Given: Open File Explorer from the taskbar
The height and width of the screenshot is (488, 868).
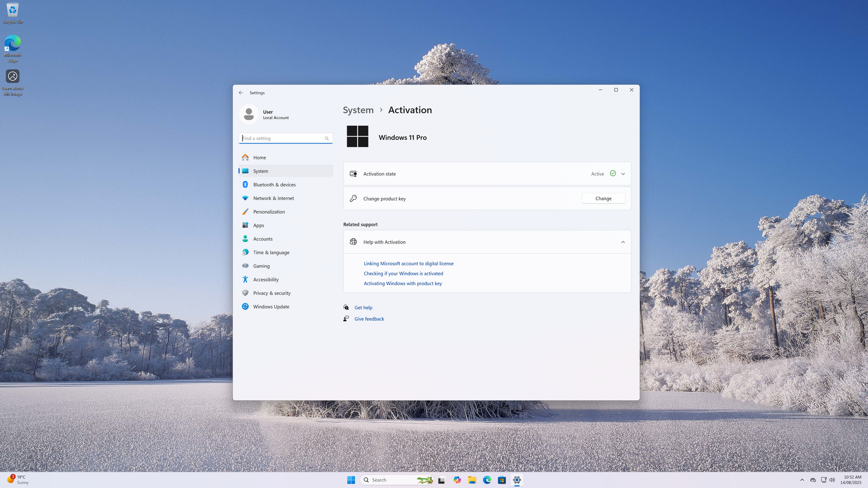Looking at the screenshot, I should 472,480.
